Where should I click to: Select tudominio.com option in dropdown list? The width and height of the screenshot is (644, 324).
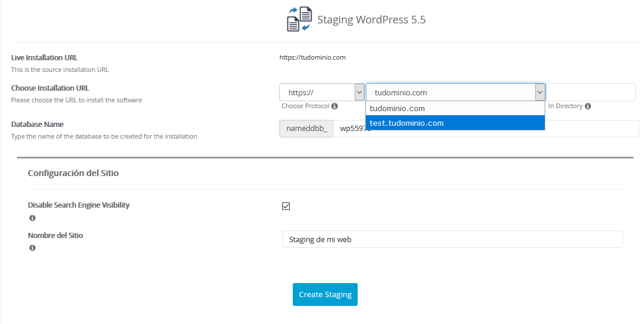point(455,109)
